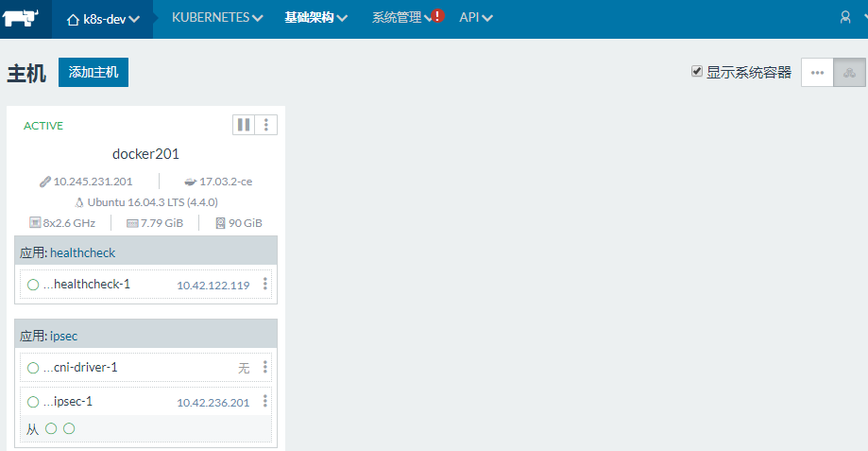Switch to the dots list view
This screenshot has width=868, height=451.
[817, 73]
